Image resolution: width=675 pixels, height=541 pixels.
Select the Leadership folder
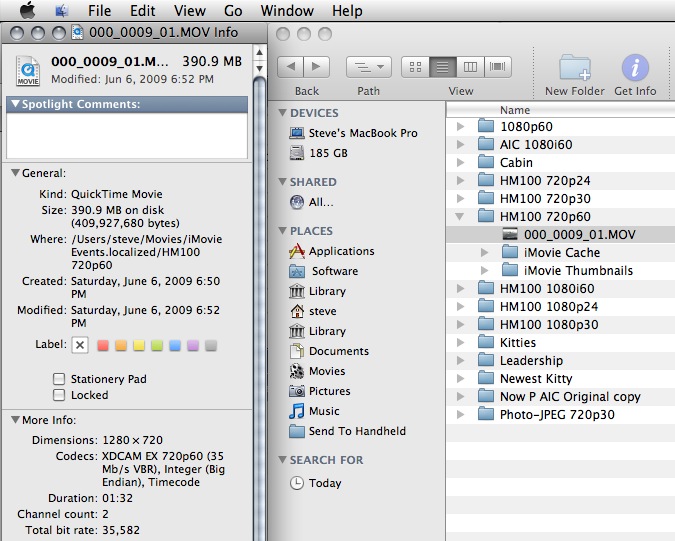point(560,360)
